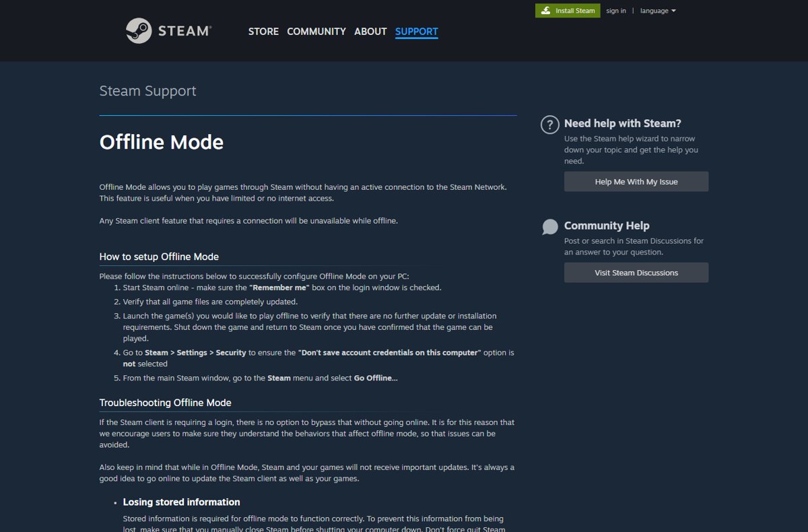This screenshot has height=532, width=808.
Task: Click the question mark help icon
Action: pos(550,125)
